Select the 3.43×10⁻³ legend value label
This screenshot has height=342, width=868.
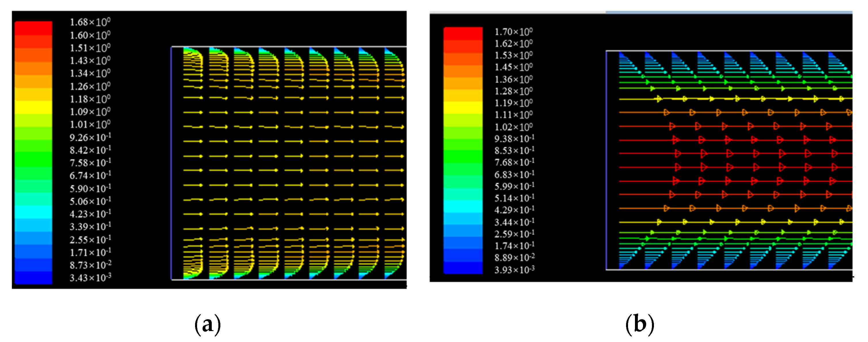coord(90,278)
